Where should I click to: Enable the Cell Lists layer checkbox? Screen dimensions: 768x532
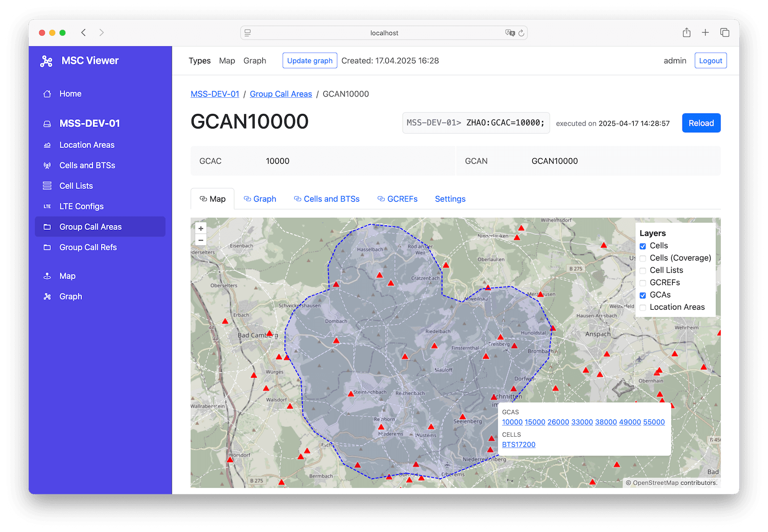click(x=643, y=271)
